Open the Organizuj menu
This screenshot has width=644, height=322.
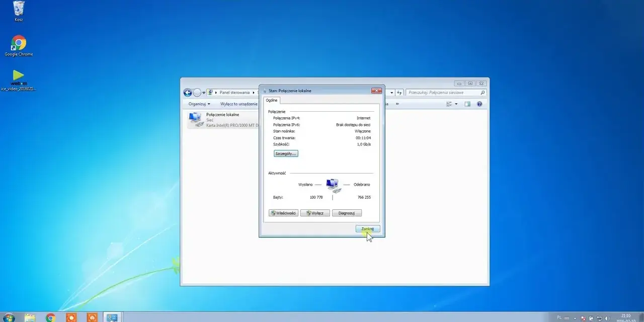[199, 104]
